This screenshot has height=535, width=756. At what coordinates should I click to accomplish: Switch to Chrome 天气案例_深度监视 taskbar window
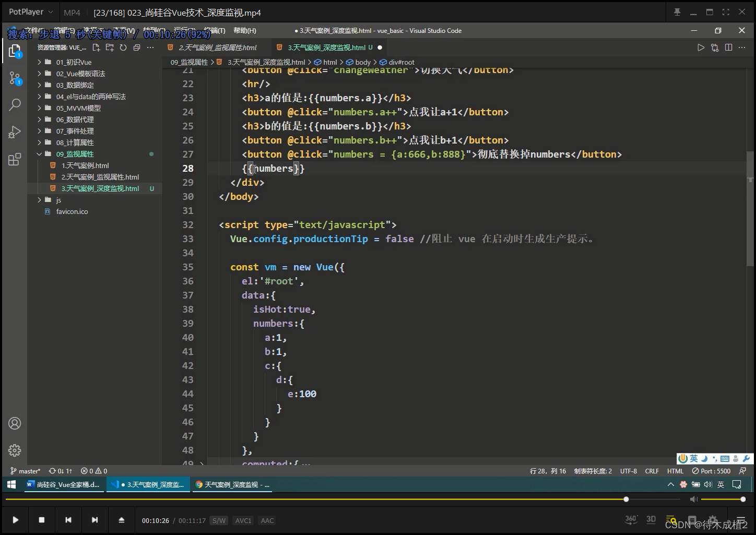tap(232, 484)
